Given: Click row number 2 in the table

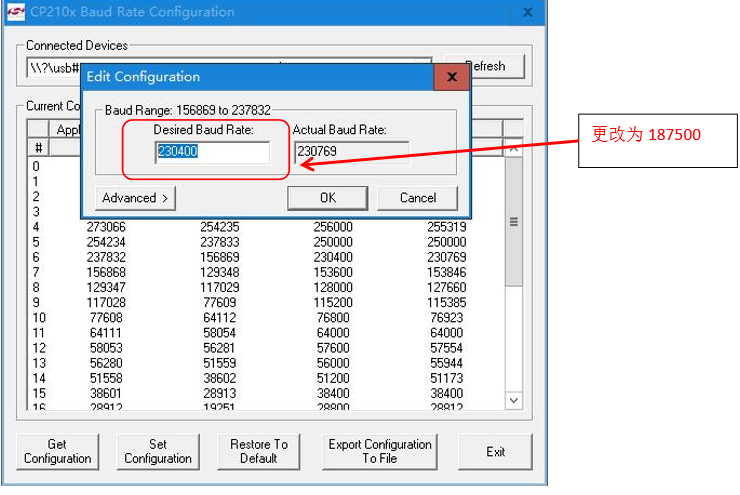Looking at the screenshot, I should pos(36,197).
